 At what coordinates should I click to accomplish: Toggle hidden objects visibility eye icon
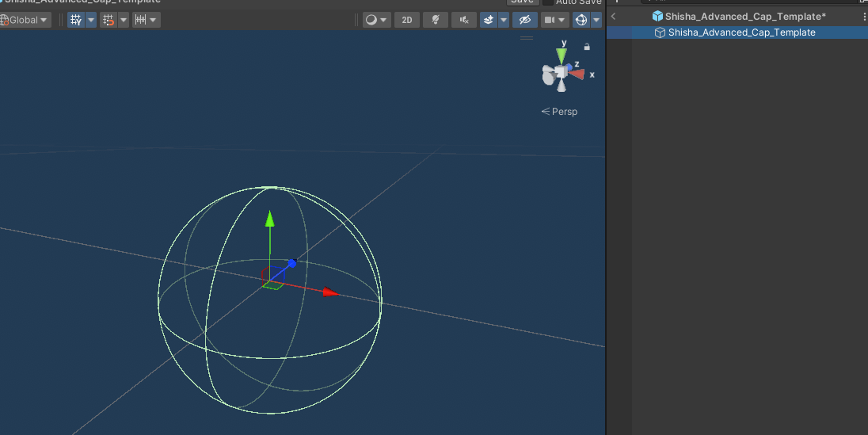[x=525, y=20]
